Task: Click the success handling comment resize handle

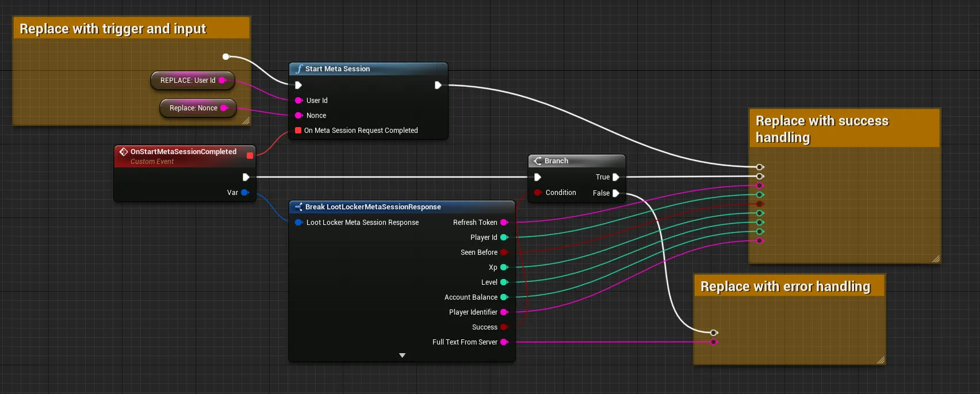Action: pos(936,259)
